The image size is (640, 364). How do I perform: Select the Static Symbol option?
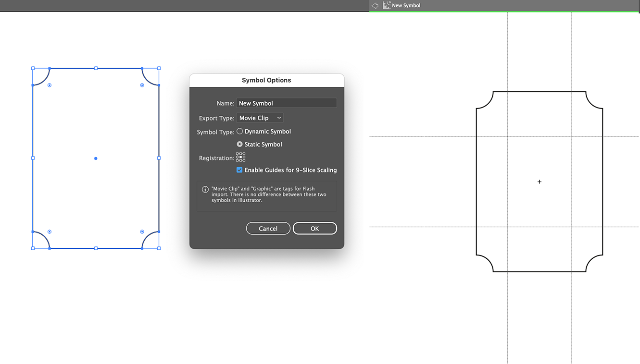coord(239,144)
